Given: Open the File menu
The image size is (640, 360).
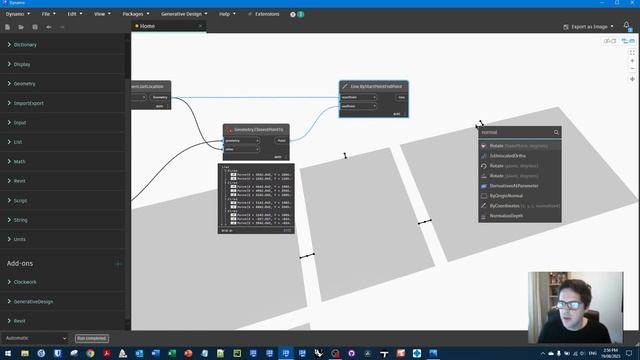Looking at the screenshot, I should [49, 14].
